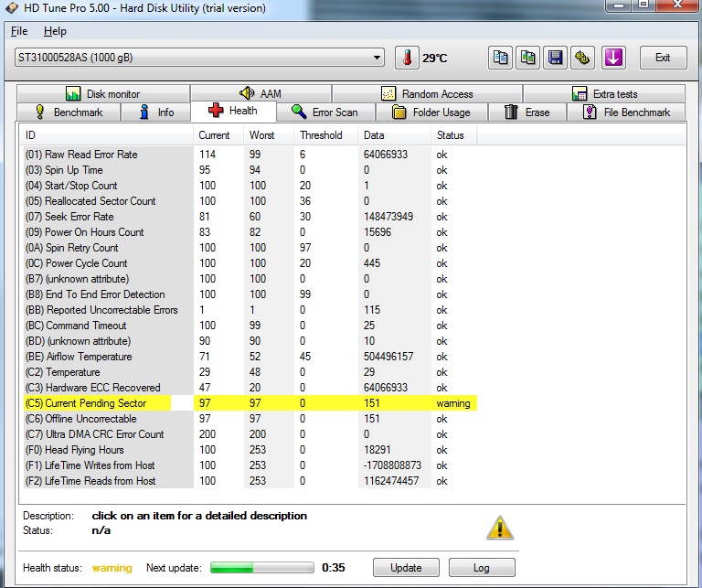Sort by the Threshold column header
This screenshot has width=702, height=588.
[x=326, y=135]
